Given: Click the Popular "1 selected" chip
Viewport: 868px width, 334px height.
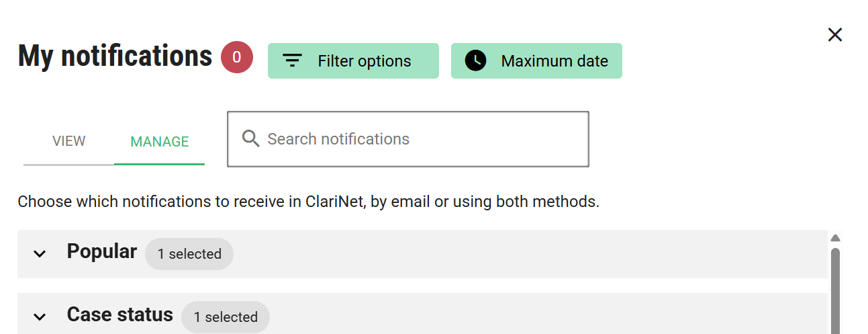Looking at the screenshot, I should (189, 254).
